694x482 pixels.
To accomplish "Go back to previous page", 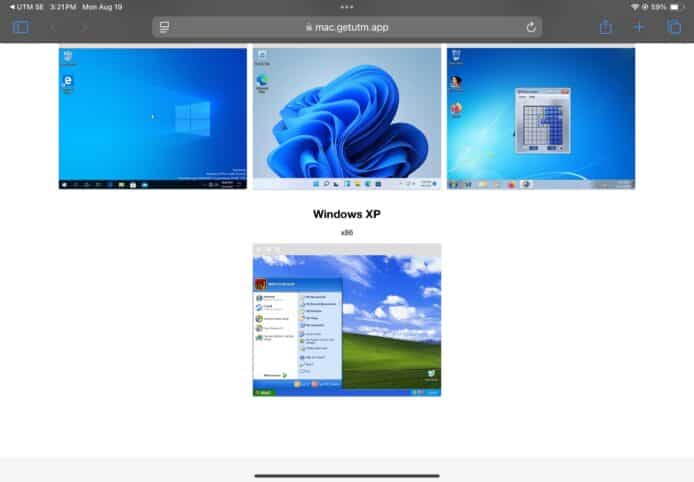I will pyautogui.click(x=53, y=27).
